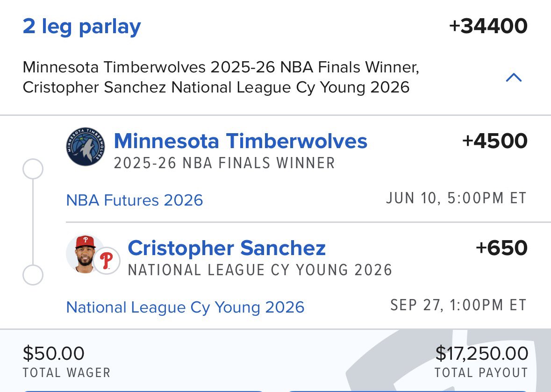551x392 pixels.
Task: Click the Cristopher Sanchez leg status circle
Action: click(x=33, y=275)
